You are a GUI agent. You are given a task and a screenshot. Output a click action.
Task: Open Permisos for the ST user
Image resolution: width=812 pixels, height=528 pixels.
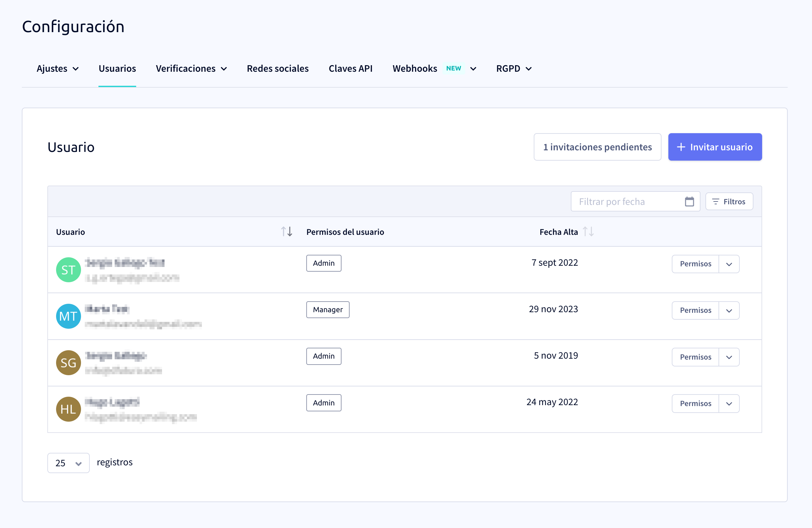coord(695,264)
